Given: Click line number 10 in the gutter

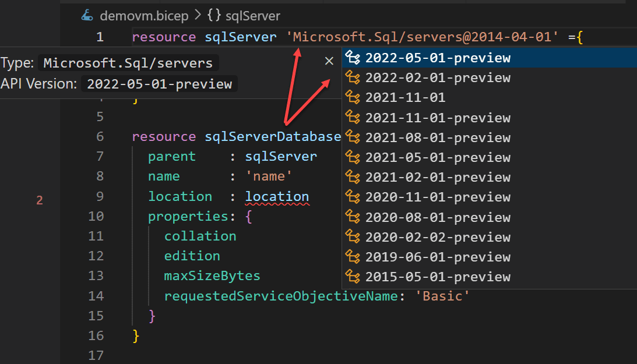Looking at the screenshot, I should (96, 216).
